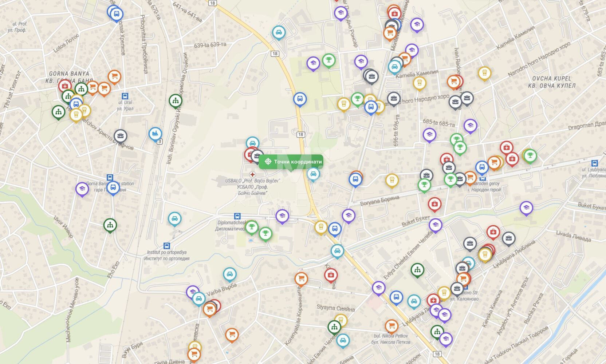606x364 pixels.
Task: Open green hierarchy marker near Evliya Chelebi street
Action: pyautogui.click(x=417, y=270)
